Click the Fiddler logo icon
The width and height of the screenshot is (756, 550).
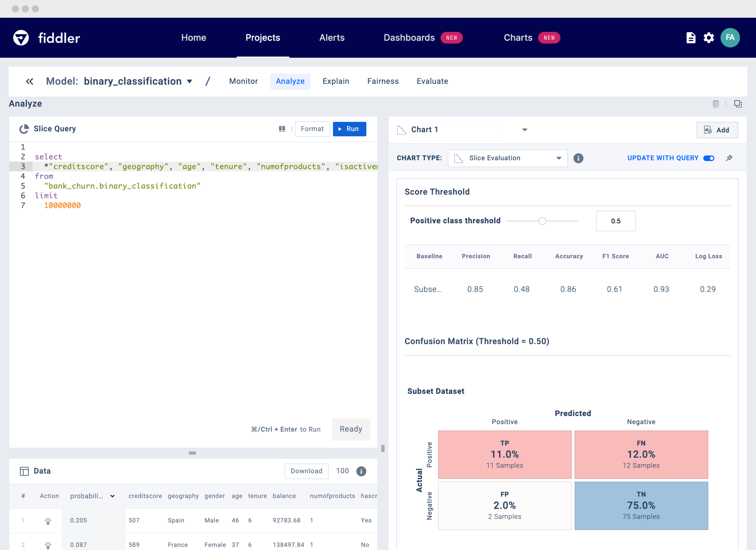[21, 38]
